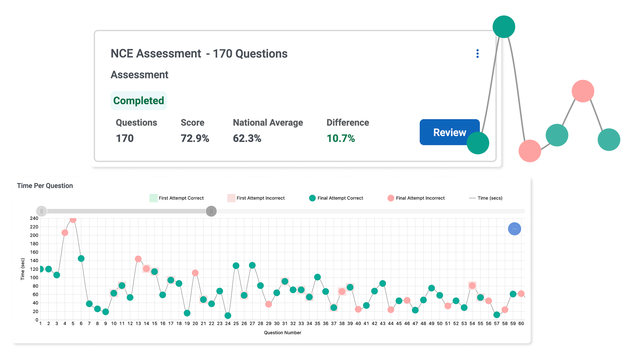This screenshot has height=364, width=629.
Task: Open the three-dot options menu on assessment card
Action: (477, 54)
